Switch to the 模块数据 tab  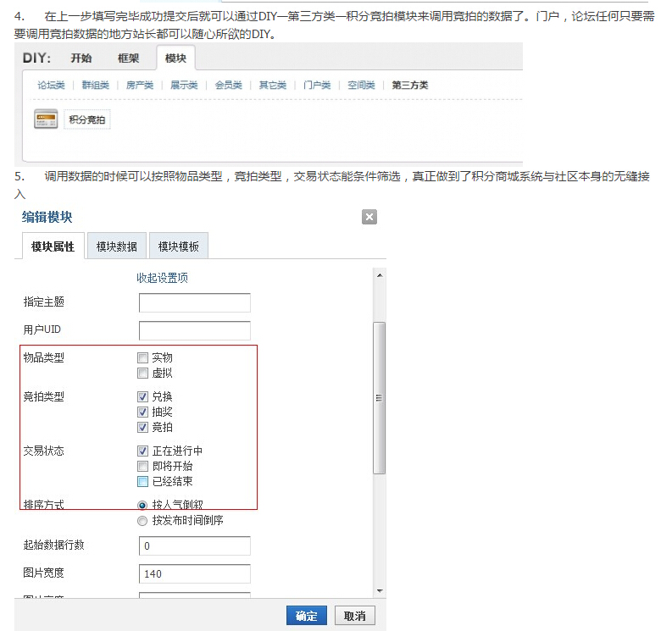pos(117,246)
